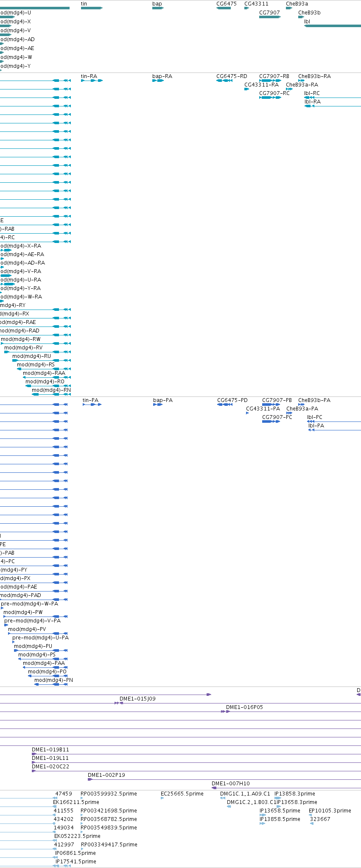Click the CheB93b-RA transcript
Image resolution: width=361 pixels, height=868 pixels.
click(301, 81)
